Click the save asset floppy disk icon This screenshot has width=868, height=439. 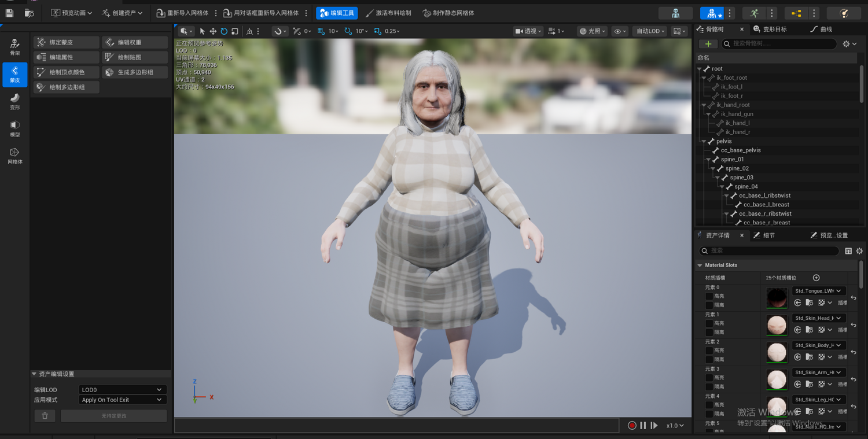pyautogui.click(x=10, y=13)
